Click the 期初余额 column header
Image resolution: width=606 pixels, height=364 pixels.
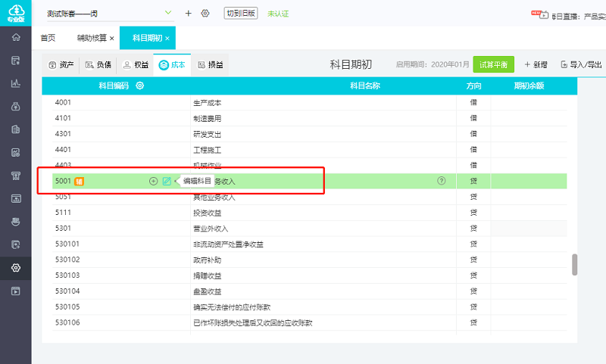(529, 86)
